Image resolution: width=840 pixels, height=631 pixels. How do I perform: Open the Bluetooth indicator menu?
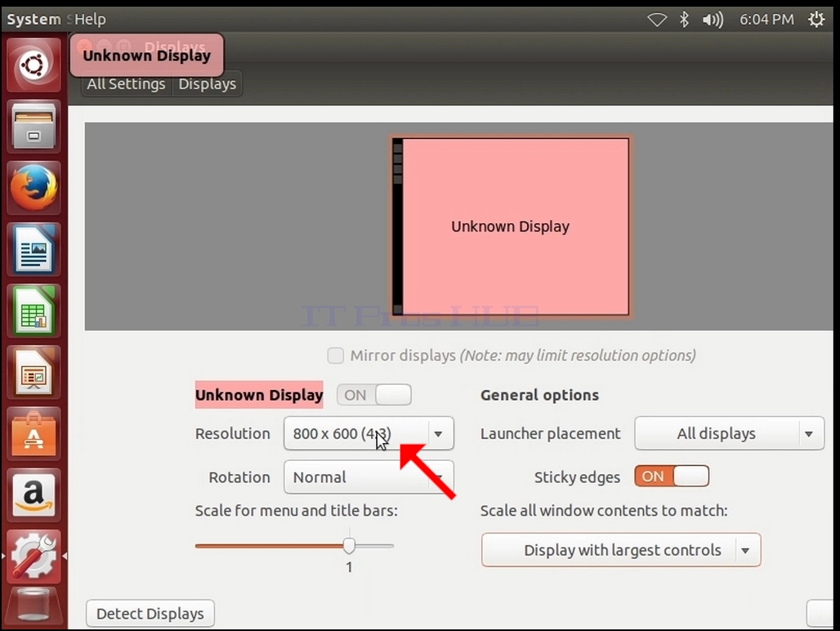pos(684,20)
